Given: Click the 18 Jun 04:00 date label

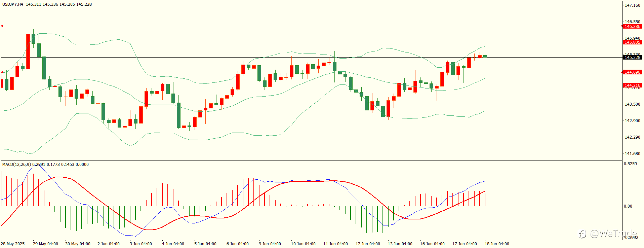Looking at the screenshot, I should (497, 244).
